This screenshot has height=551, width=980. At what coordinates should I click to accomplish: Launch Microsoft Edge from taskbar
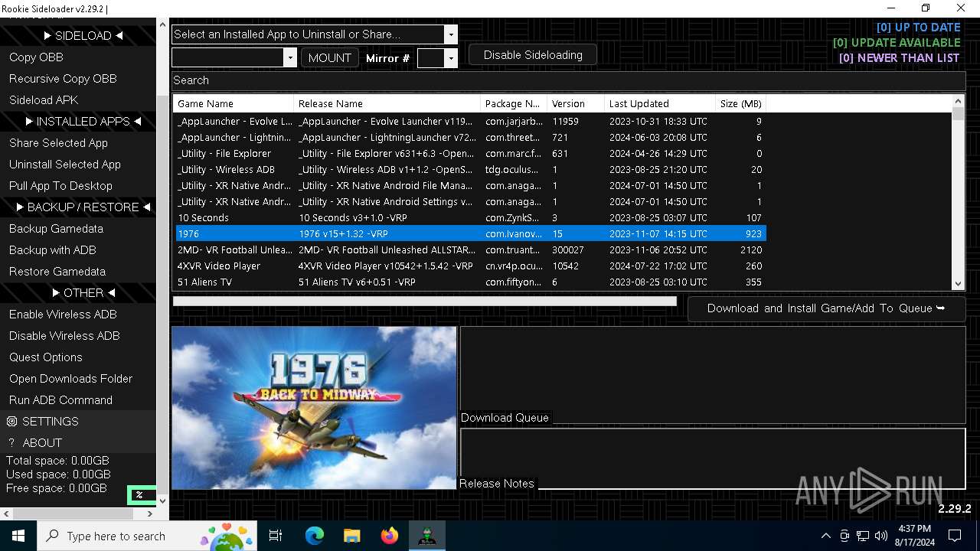click(x=315, y=536)
